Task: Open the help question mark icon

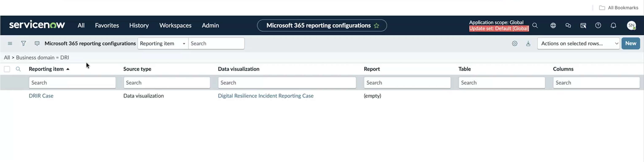Action: (x=598, y=25)
